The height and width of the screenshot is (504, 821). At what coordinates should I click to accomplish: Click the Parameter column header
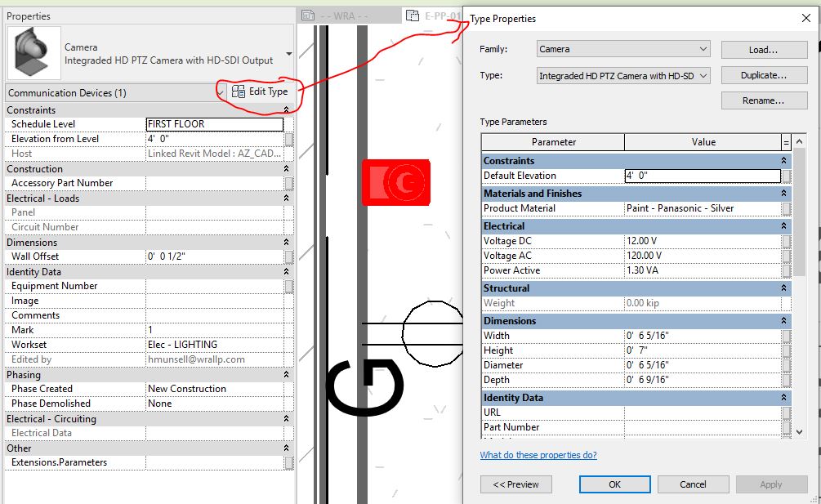553,142
